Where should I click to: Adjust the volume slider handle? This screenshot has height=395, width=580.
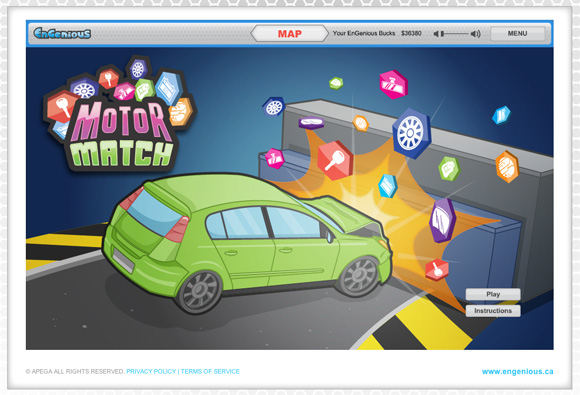(x=442, y=34)
